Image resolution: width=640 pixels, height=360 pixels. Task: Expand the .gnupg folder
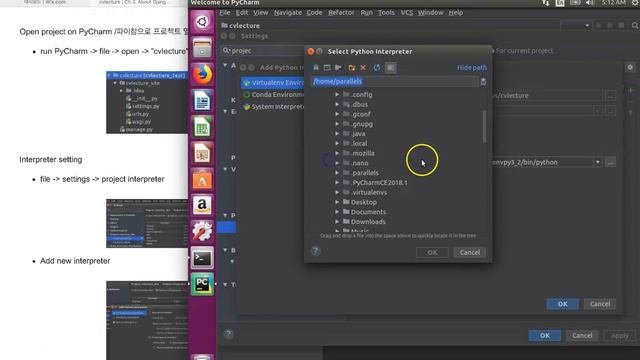tap(337, 124)
